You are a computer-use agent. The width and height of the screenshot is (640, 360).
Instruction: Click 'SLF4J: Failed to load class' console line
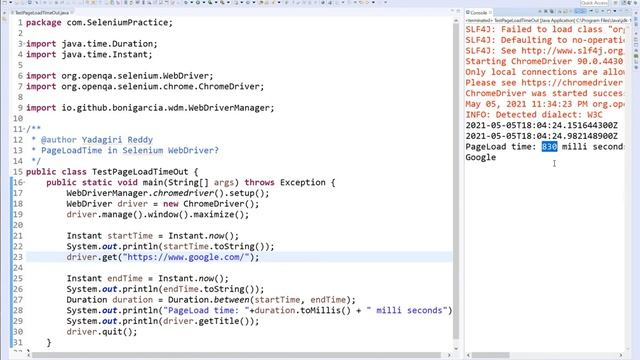tap(545, 29)
